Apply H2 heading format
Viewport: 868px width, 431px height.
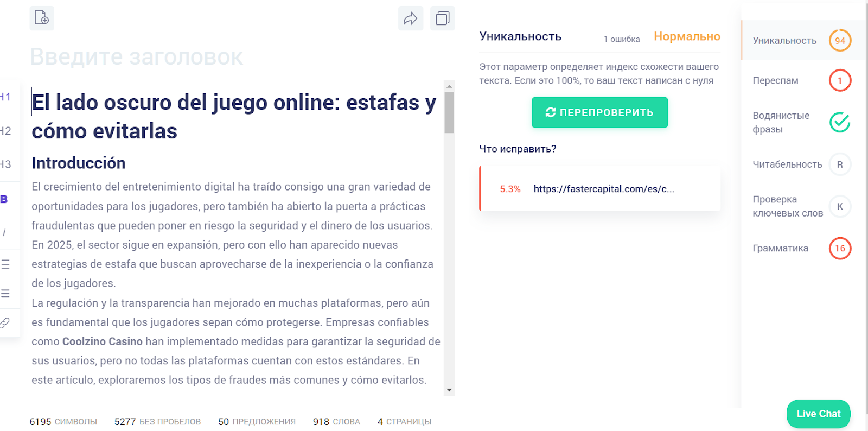pyautogui.click(x=5, y=131)
